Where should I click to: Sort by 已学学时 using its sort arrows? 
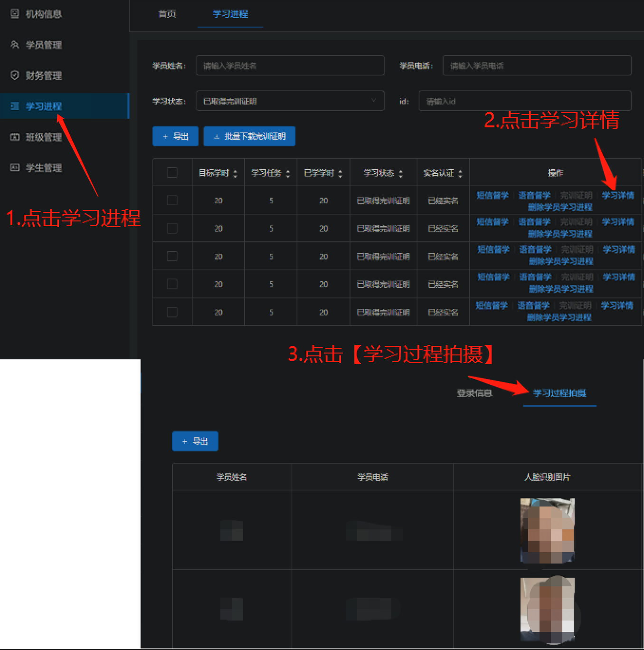tap(340, 174)
